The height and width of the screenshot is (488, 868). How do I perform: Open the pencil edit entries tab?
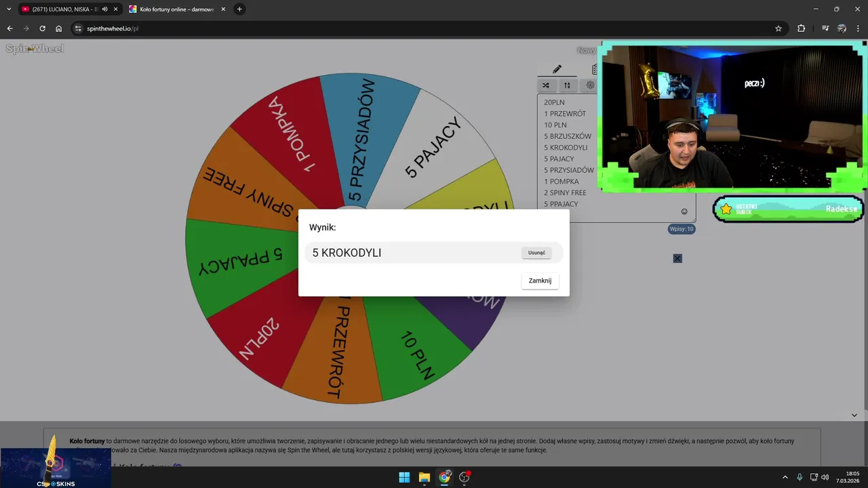(557, 69)
